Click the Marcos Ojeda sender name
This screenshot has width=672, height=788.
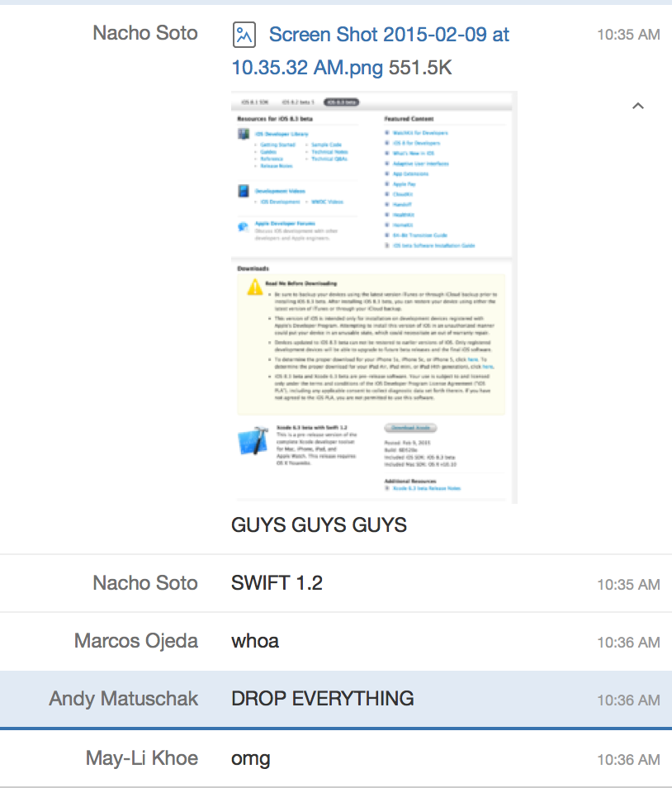tap(136, 641)
